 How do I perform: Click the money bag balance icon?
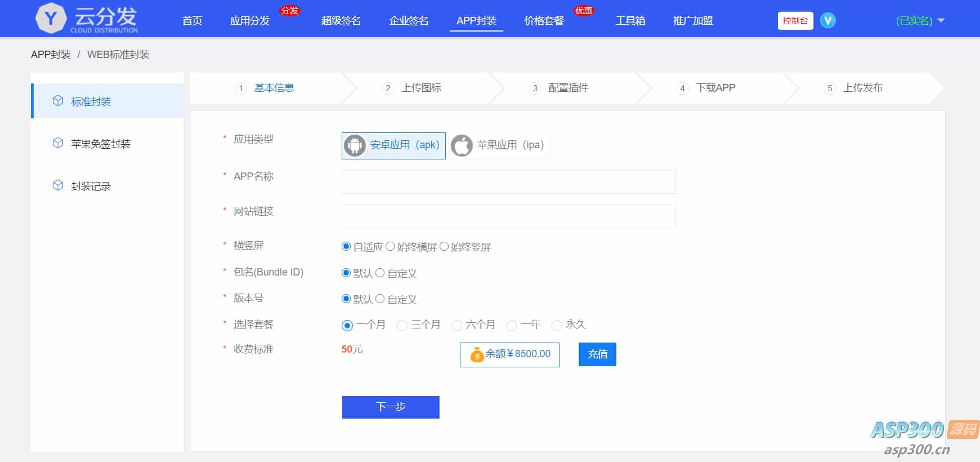(477, 354)
